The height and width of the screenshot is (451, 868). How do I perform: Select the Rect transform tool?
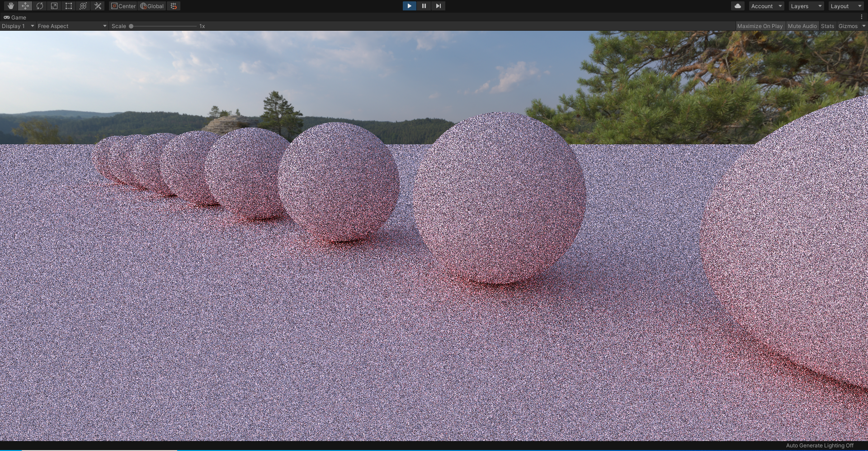[69, 6]
